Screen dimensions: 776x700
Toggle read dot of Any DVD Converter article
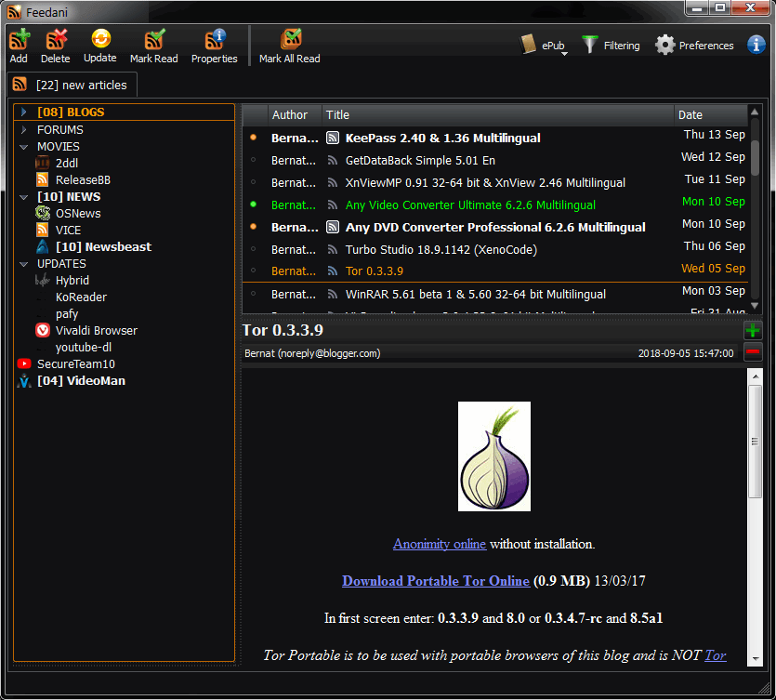(x=254, y=227)
